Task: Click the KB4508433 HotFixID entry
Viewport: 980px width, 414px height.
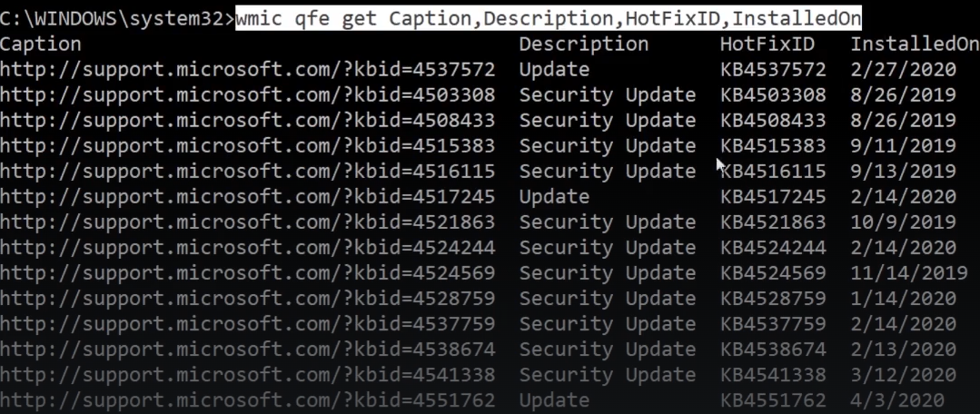Action: tap(773, 120)
